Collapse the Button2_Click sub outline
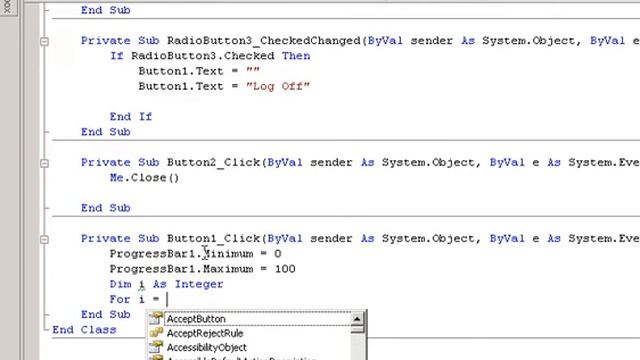Screen dimensions: 640x360 pos(44,163)
